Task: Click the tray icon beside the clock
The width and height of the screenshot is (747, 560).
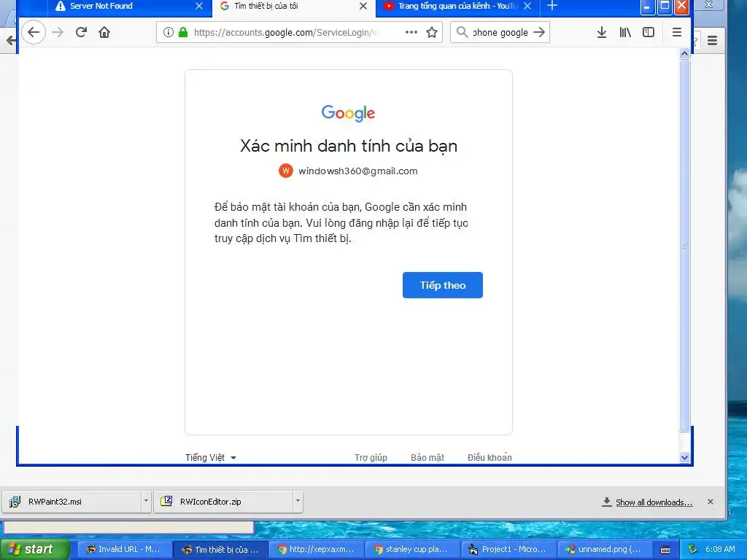Action: coord(692,550)
